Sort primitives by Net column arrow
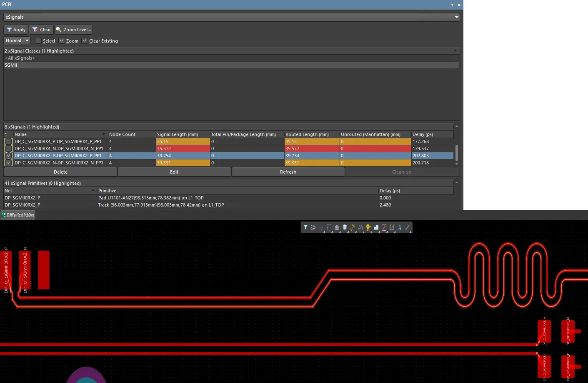Screen dimensions: 588x383 pos(93,191)
